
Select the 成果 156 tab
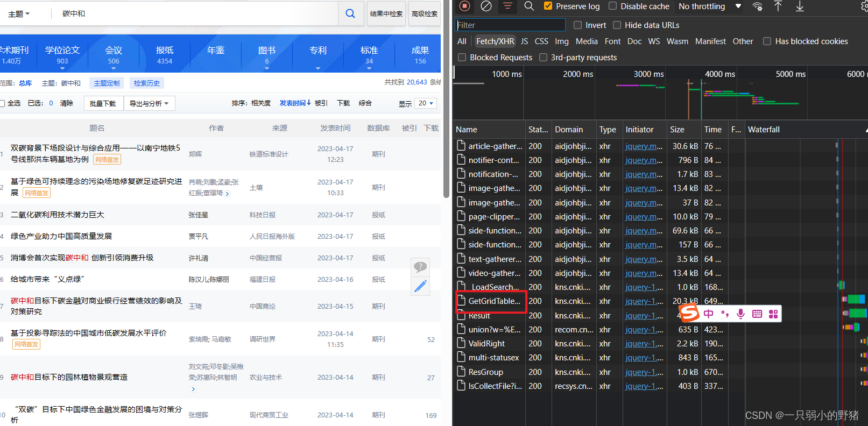[420, 54]
